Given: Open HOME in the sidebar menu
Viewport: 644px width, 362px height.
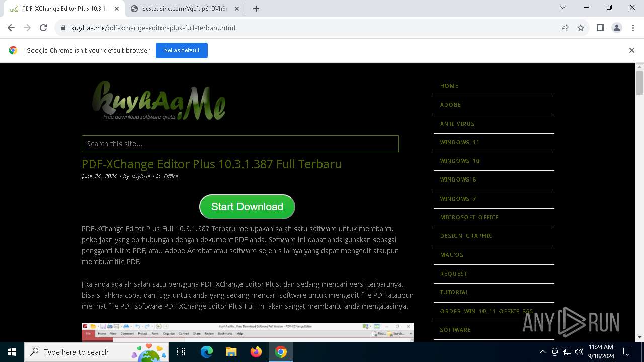Looking at the screenshot, I should [449, 86].
